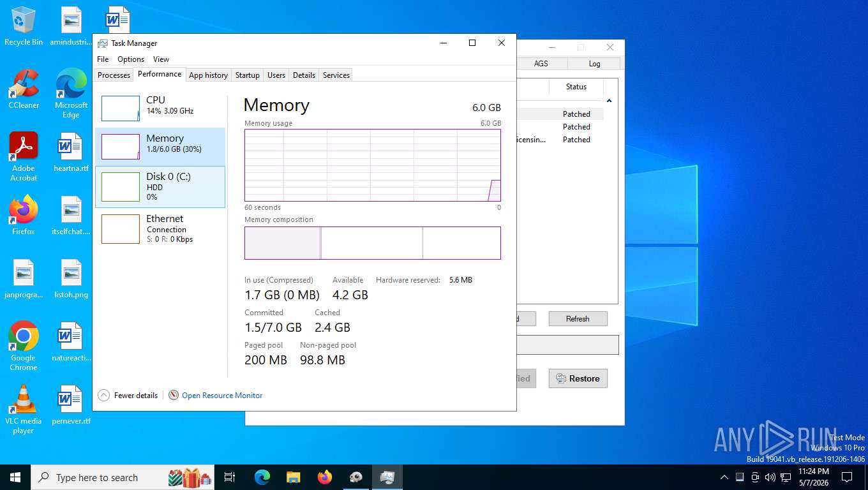The height and width of the screenshot is (490, 868).
Task: Open the Firefox desktop shortcut
Action: (x=24, y=216)
